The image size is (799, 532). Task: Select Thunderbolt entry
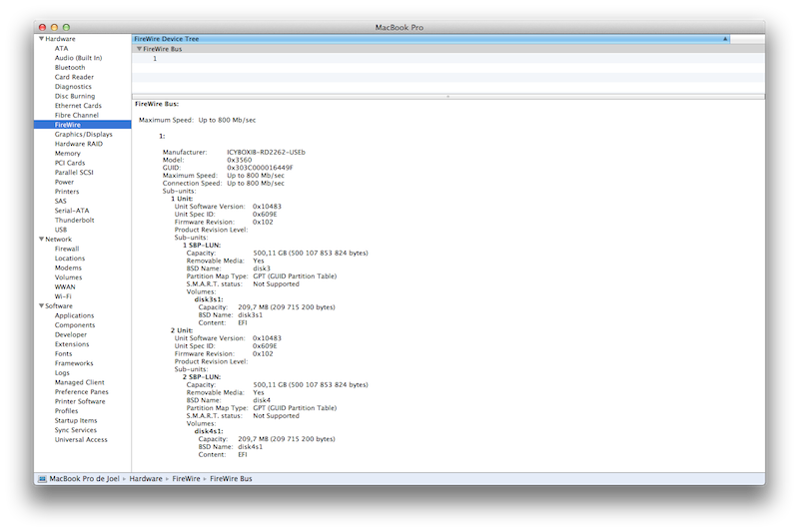click(x=74, y=220)
